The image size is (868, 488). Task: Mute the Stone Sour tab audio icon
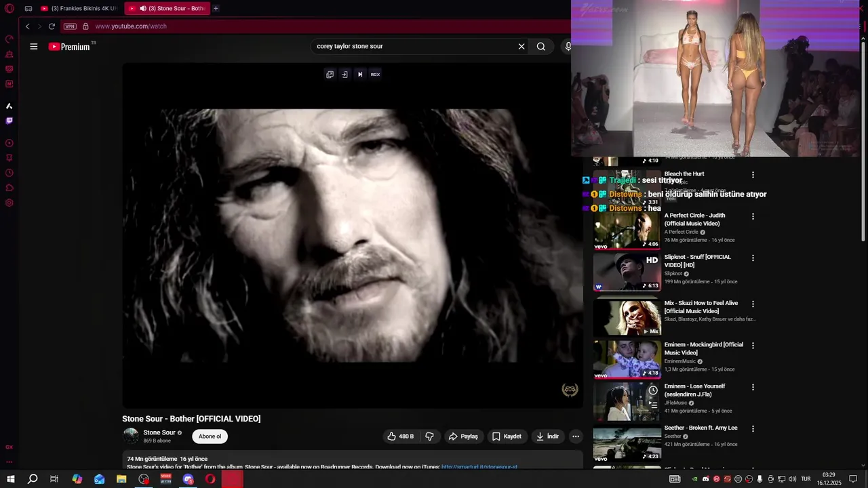pyautogui.click(x=143, y=9)
